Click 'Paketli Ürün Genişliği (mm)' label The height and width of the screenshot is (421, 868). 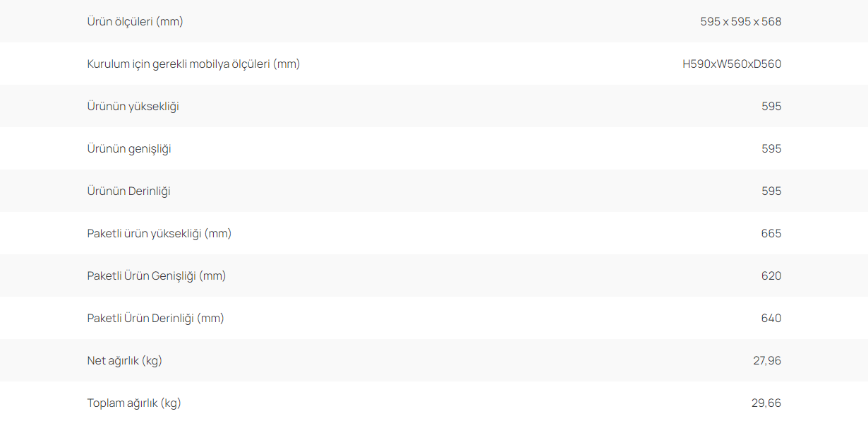pos(157,276)
